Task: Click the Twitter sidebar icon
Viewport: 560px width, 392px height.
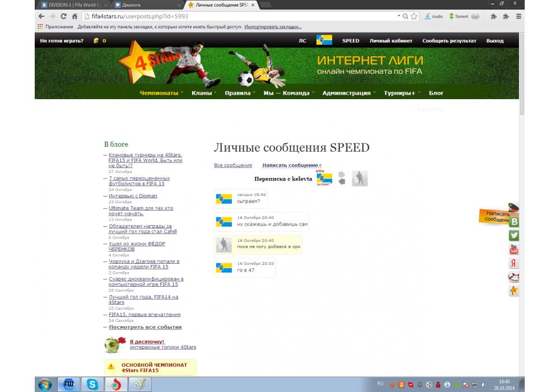Action: coord(514,236)
